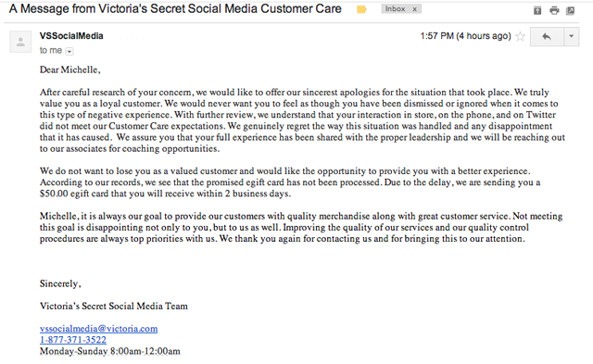593x364 pixels.
Task: Open the vssocialmedia@victoria.com email link
Action: pos(99,329)
